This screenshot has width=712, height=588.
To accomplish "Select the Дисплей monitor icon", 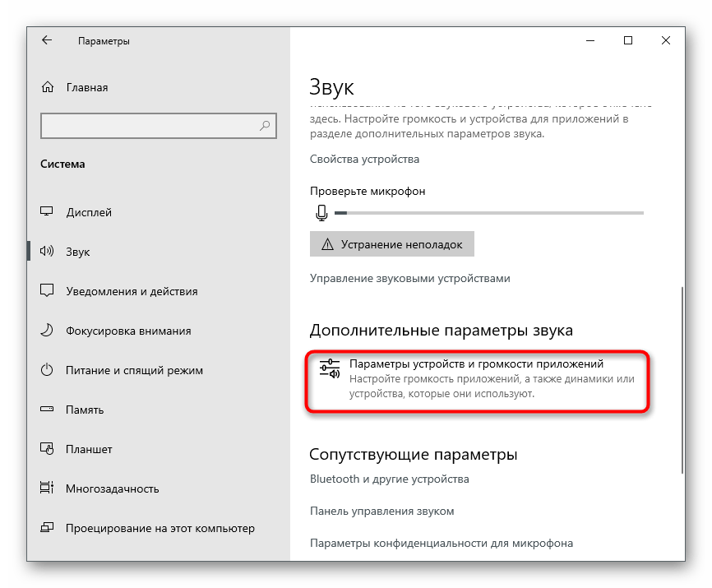I will tap(47, 211).
